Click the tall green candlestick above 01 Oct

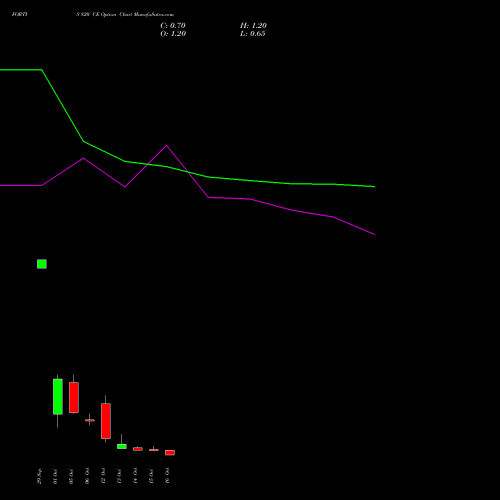click(x=58, y=397)
